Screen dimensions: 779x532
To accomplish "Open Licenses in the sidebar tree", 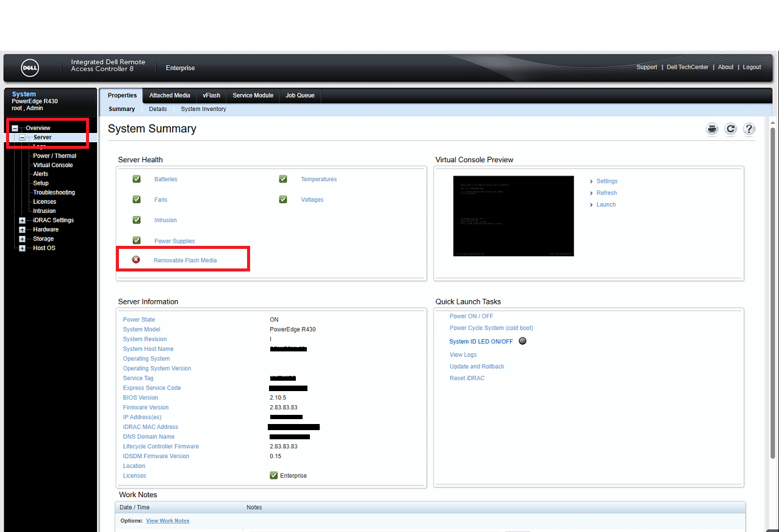I will coord(45,201).
